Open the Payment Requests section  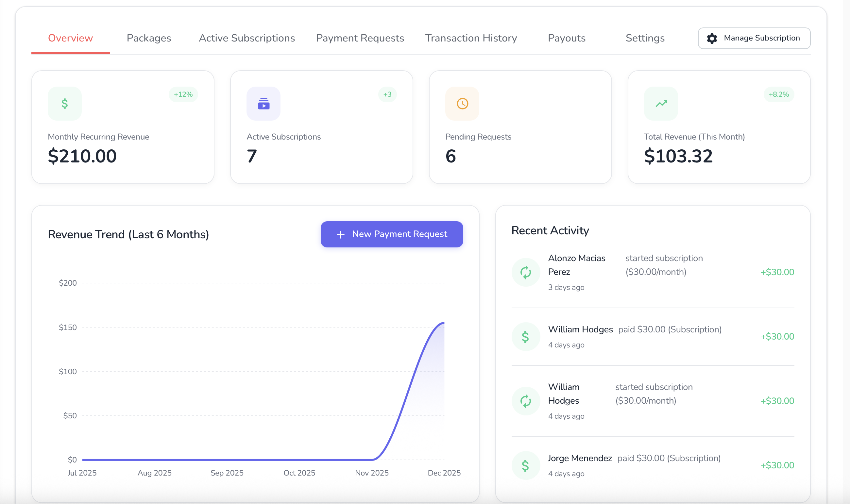click(360, 38)
